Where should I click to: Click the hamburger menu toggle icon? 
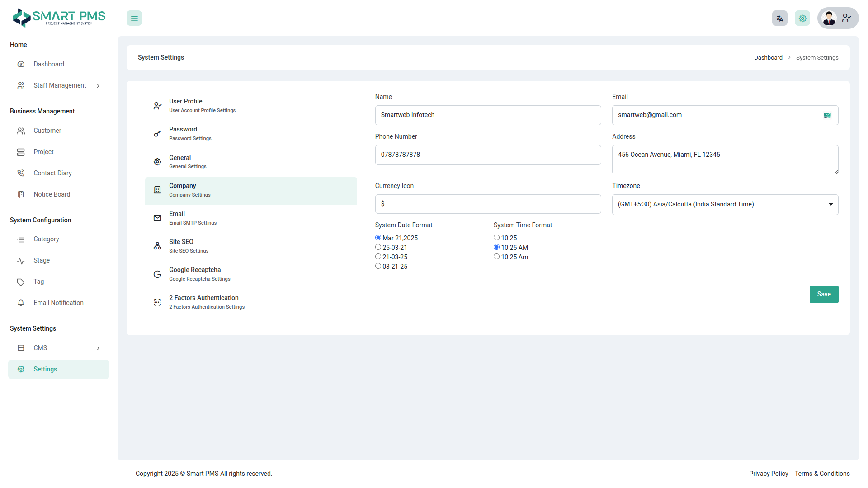point(134,19)
